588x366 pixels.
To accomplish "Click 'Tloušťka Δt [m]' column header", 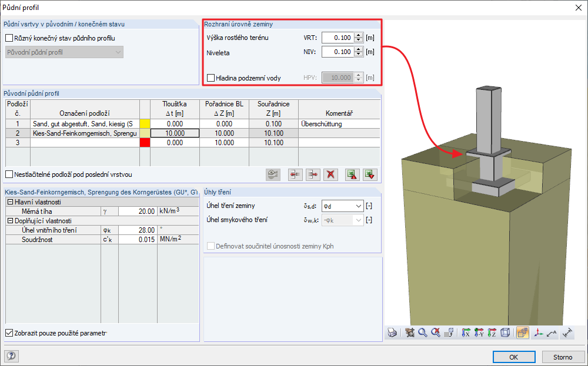I will pos(175,109).
